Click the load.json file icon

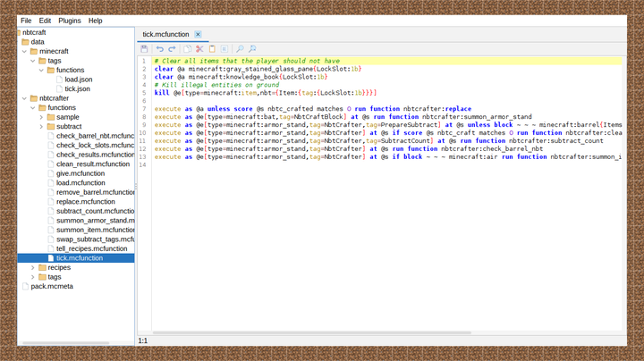[60, 80]
